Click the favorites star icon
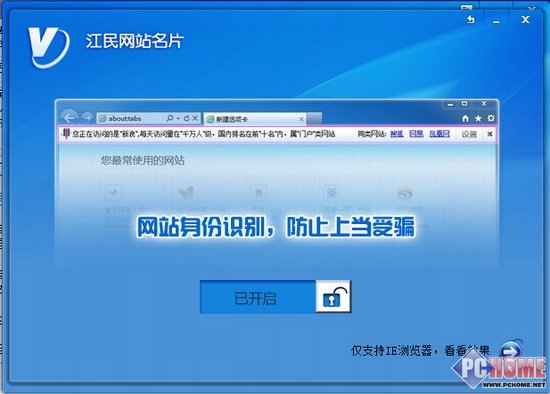The height and width of the screenshot is (394, 550). [x=478, y=119]
